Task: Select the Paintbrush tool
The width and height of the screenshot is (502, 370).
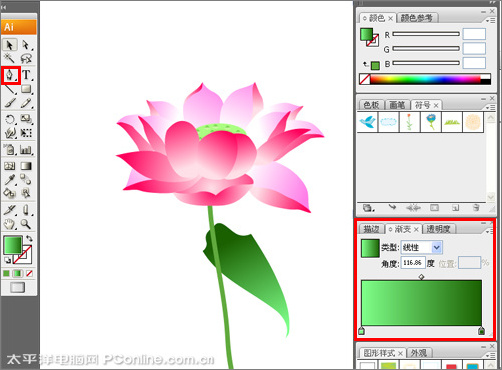Action: [x=10, y=103]
